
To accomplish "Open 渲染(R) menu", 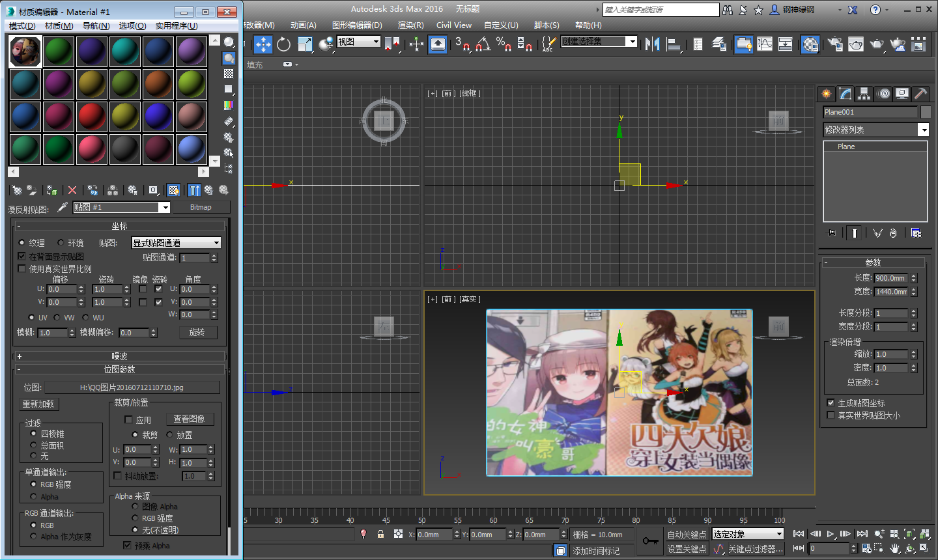I will coord(410,25).
